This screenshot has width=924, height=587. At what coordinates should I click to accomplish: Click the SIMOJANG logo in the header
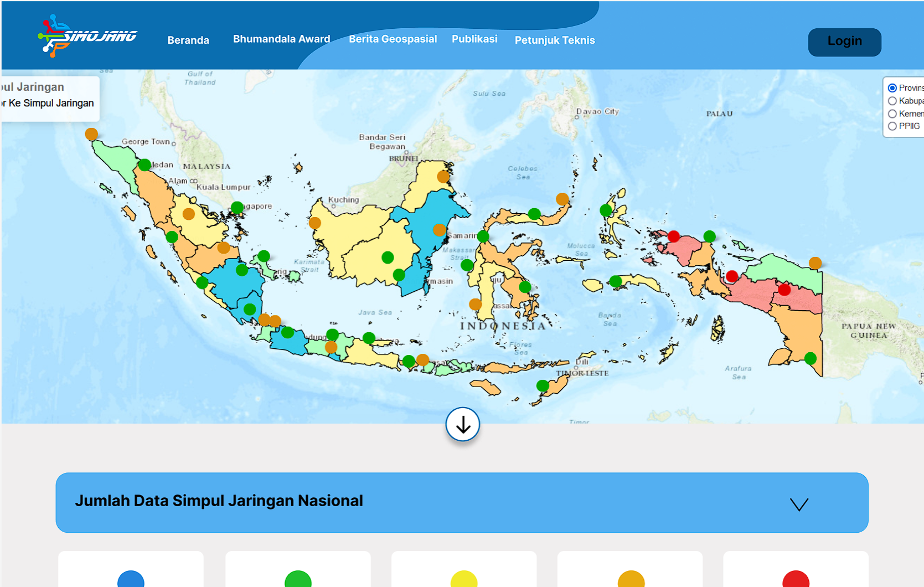[87, 35]
